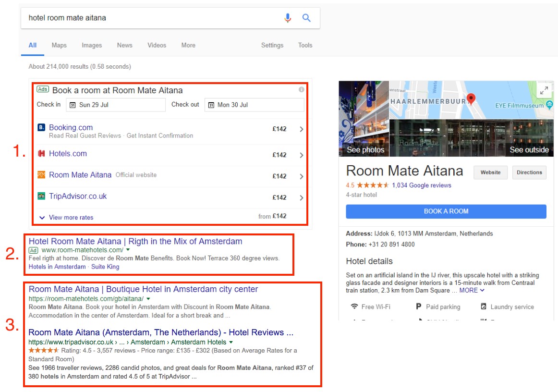Open the TripAdvisor.co.uk rate link
Screen dimensions: 558x392
point(78,196)
